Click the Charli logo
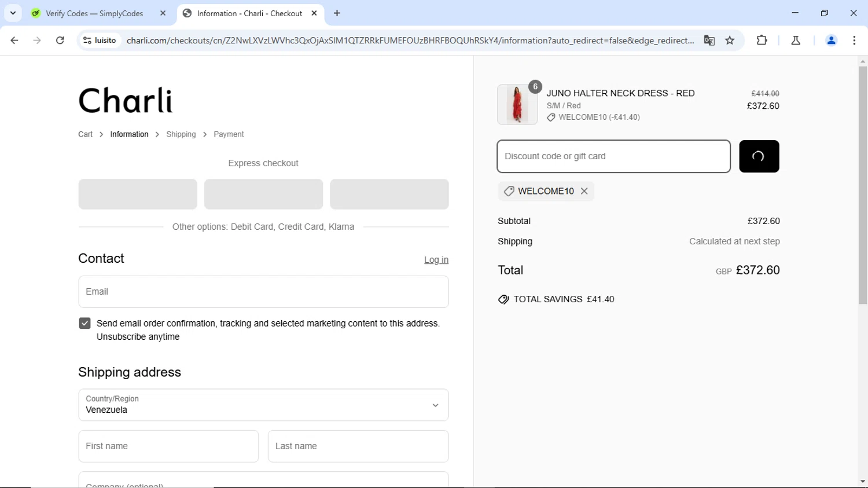Screen dimensions: 868x488 pos(126,100)
